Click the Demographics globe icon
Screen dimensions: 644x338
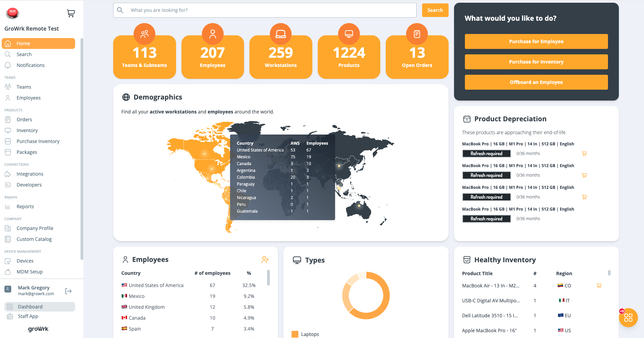(x=126, y=97)
